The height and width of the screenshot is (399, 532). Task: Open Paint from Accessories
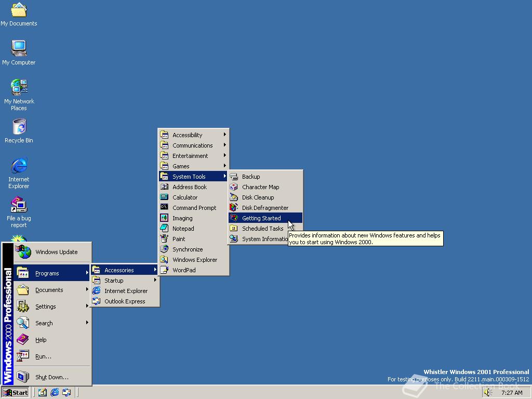(193, 239)
